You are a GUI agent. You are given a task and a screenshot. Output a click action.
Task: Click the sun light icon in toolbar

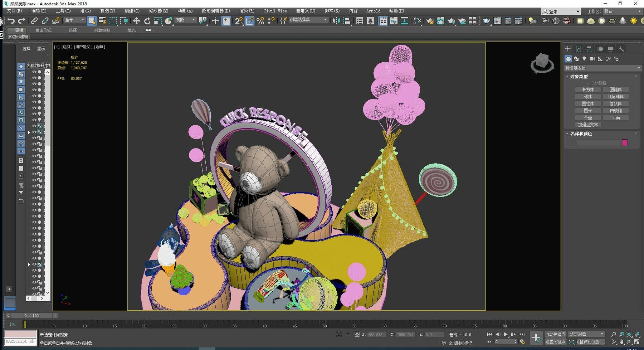[x=633, y=21]
